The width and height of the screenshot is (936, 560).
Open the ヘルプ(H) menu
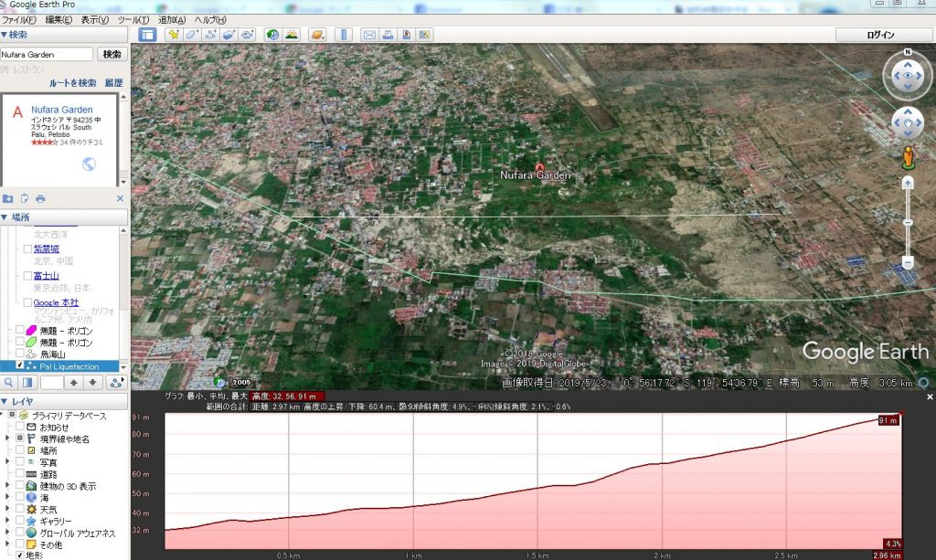pyautogui.click(x=210, y=20)
